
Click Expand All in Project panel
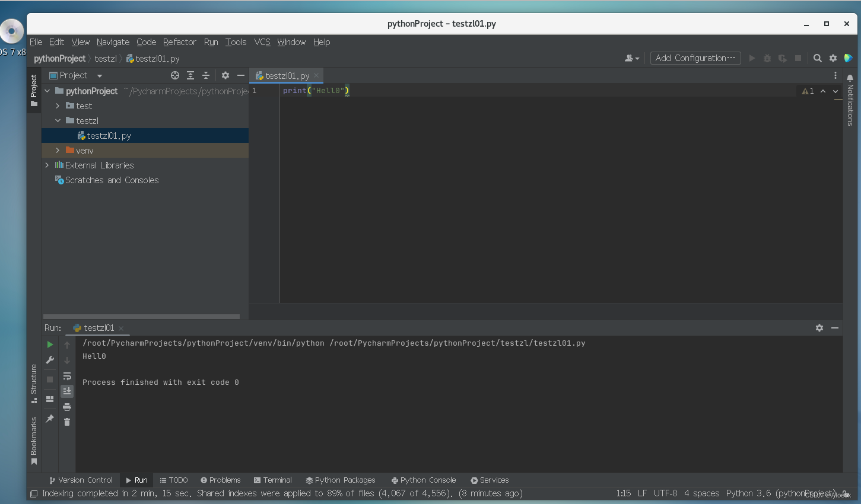point(190,75)
